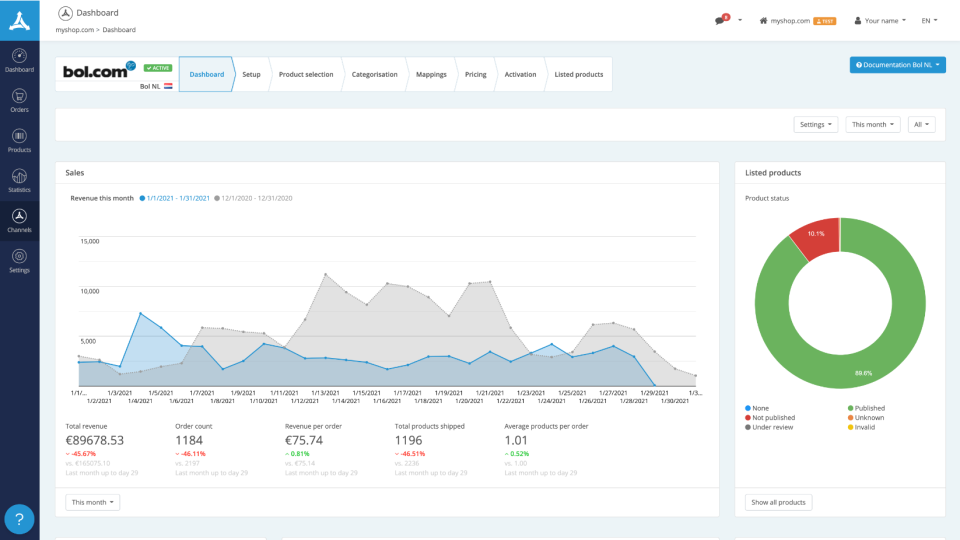960x540 pixels.
Task: Switch to the Mappings tab
Action: point(431,74)
